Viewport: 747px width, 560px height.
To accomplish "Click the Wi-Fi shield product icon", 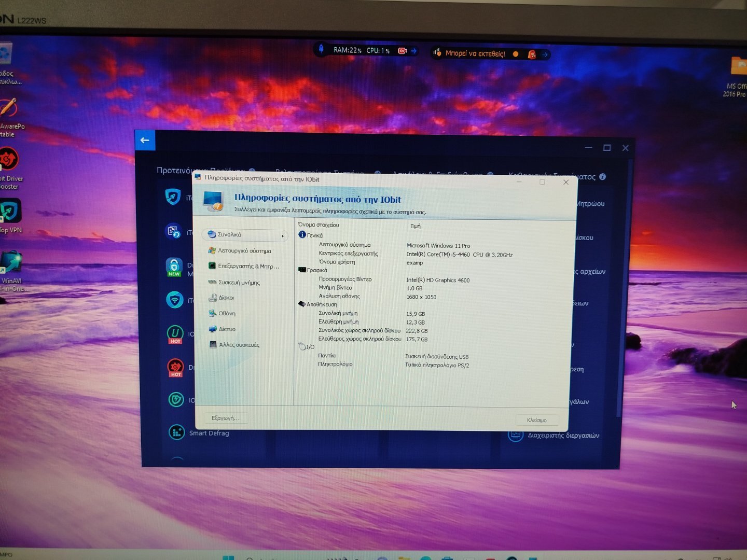I will pyautogui.click(x=174, y=300).
